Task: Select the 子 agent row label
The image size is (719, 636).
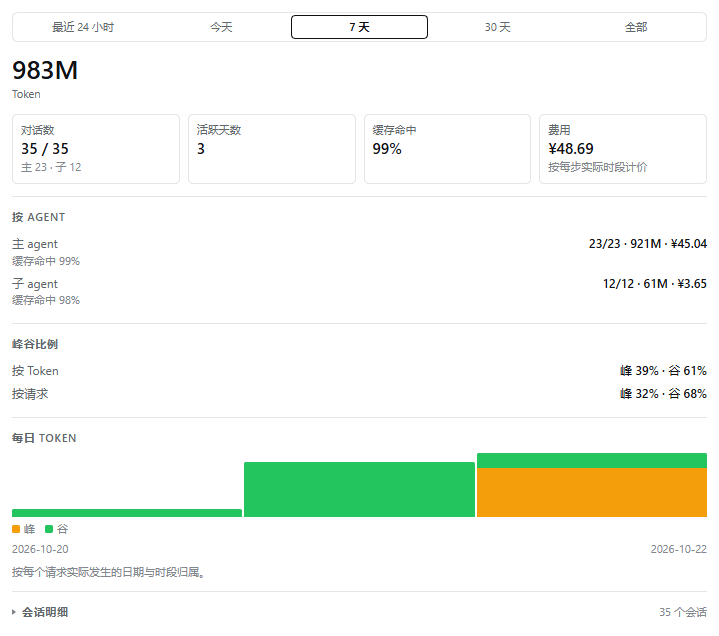Action: coord(35,284)
